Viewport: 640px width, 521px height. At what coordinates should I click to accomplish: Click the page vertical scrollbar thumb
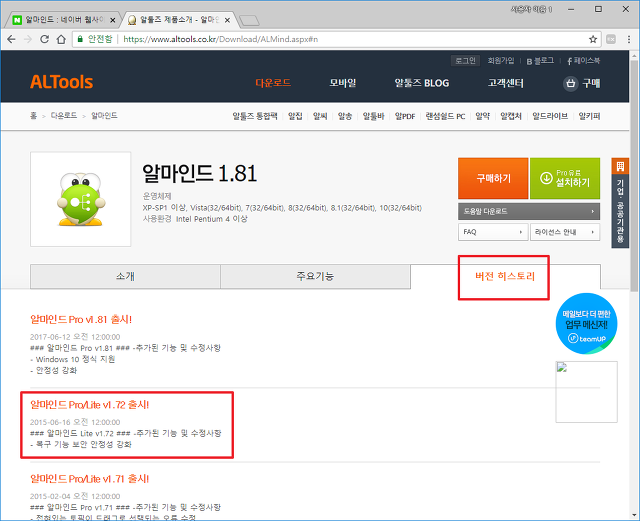[x=634, y=176]
